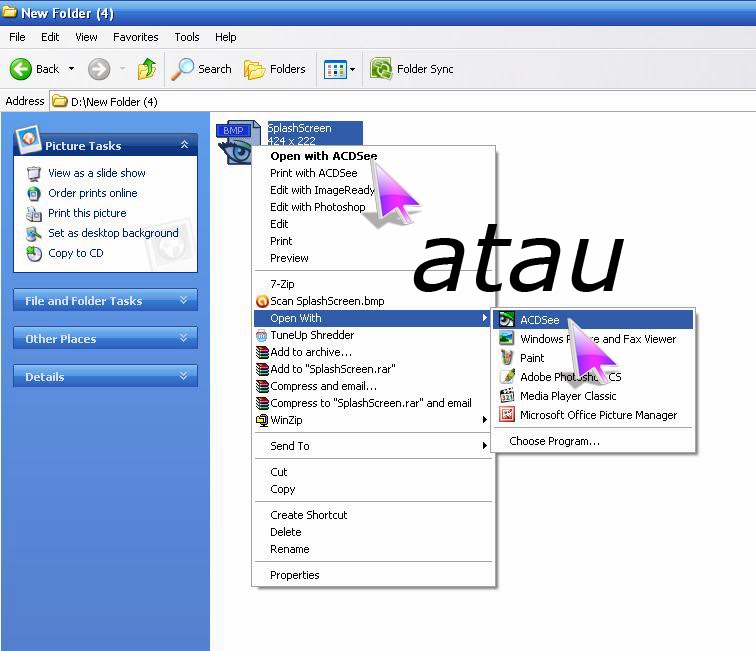Open the Forward history dropdown arrow
Screen dimensions: 756x651
(x=122, y=69)
